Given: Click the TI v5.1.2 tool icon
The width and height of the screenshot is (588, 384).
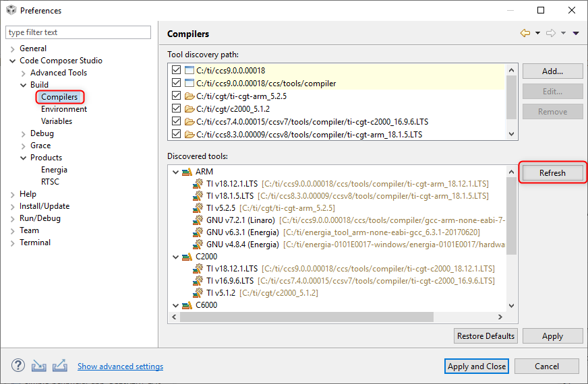Looking at the screenshot, I should click(x=198, y=292).
